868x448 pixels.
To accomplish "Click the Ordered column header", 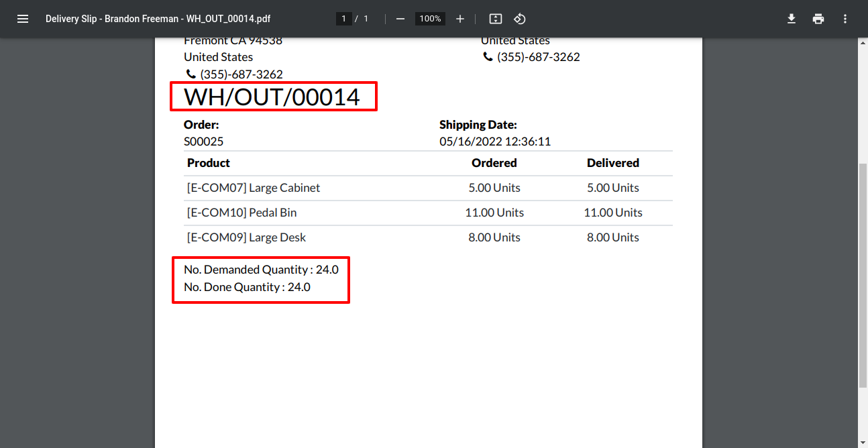I will click(494, 163).
